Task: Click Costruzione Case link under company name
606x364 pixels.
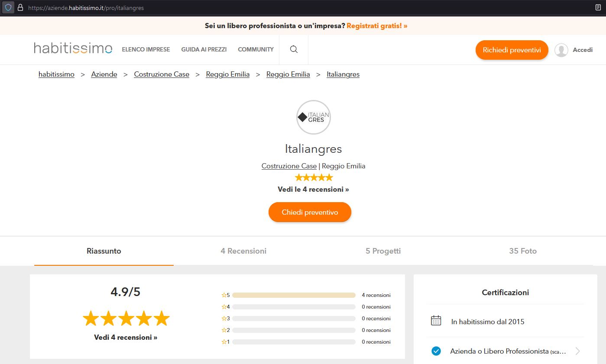Action: click(x=289, y=166)
